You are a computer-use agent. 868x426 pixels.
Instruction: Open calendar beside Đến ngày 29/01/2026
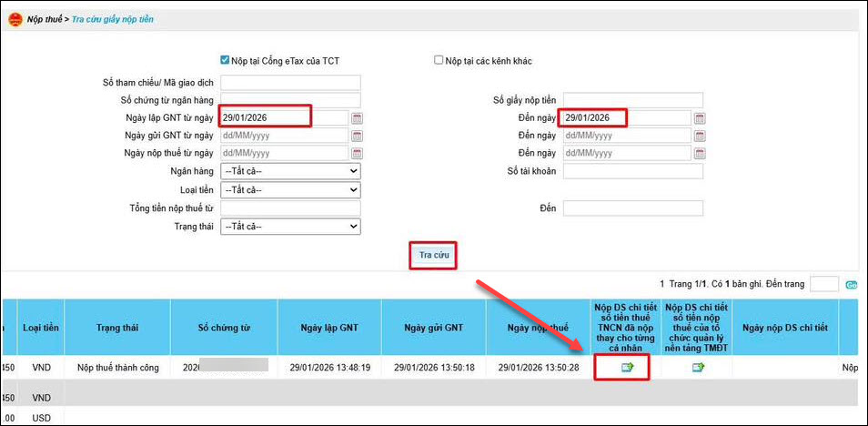pyautogui.click(x=700, y=118)
